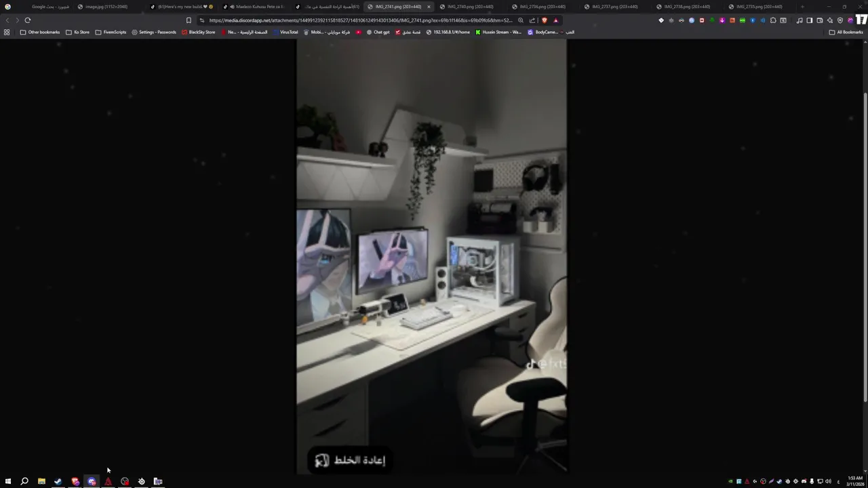Click the displayed desk setup image
The width and height of the screenshot is (868, 488).
click(x=431, y=256)
